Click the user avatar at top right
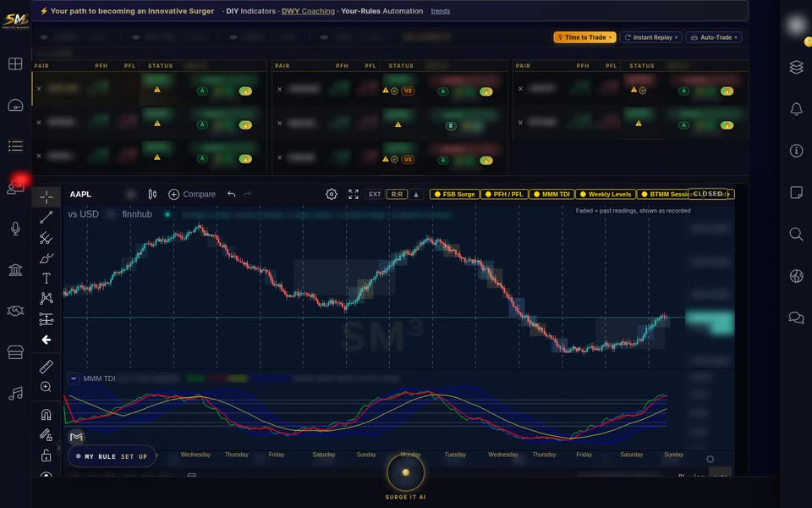This screenshot has width=812, height=508. [797, 25]
